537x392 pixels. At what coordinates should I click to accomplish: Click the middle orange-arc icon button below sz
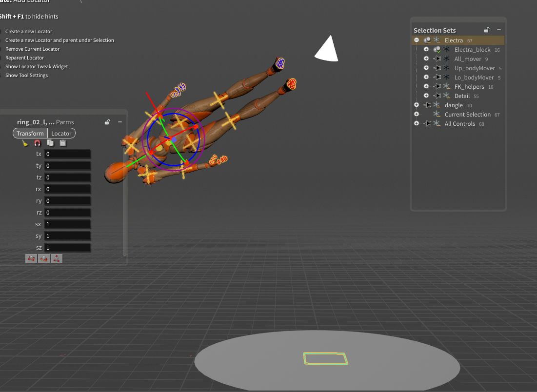44,258
